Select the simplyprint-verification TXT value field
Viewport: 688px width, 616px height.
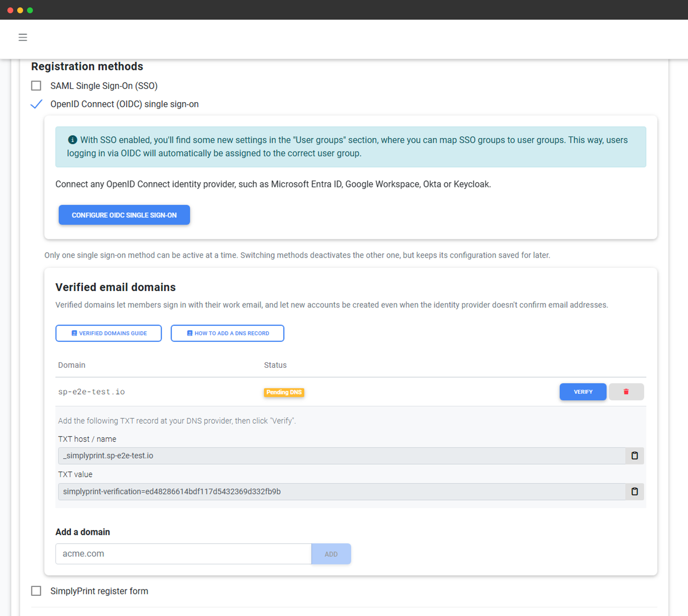pos(342,492)
